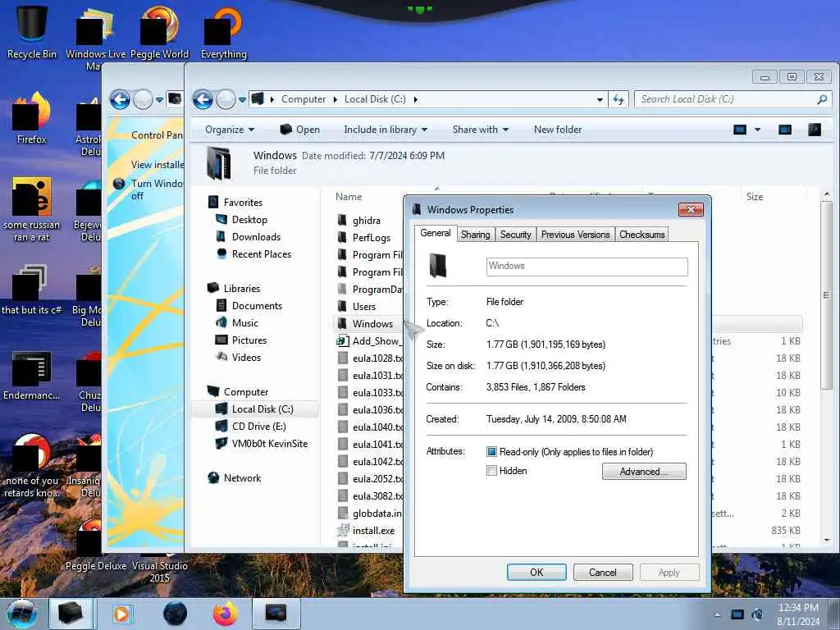The width and height of the screenshot is (840, 630).
Task: Click the Advanced... attributes button
Action: (x=643, y=472)
